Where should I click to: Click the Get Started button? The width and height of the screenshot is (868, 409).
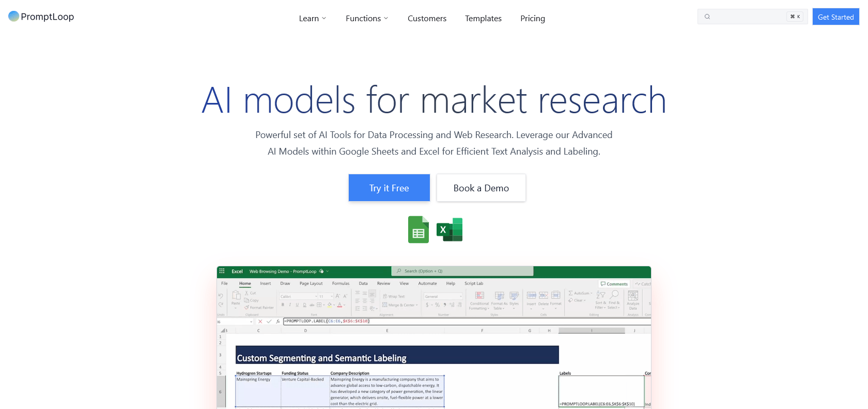coord(835,17)
